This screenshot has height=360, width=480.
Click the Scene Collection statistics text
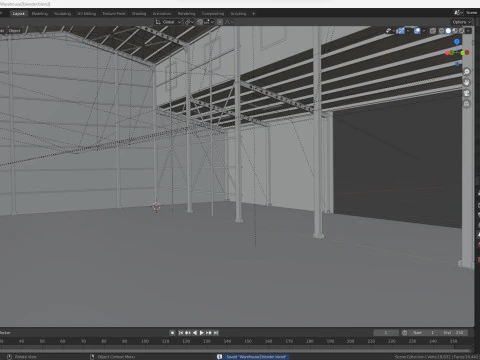click(x=437, y=357)
